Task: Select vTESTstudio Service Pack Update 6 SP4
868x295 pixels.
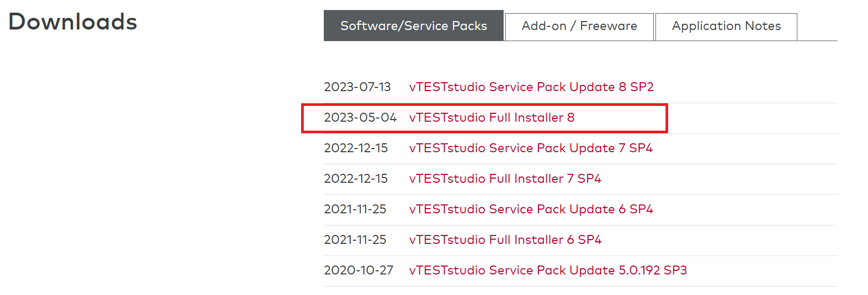Action: 531,209
